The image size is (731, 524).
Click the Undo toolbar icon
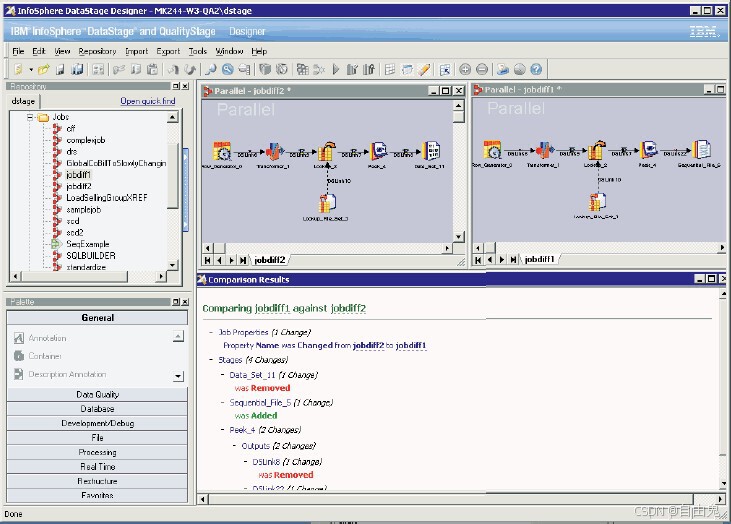173,69
